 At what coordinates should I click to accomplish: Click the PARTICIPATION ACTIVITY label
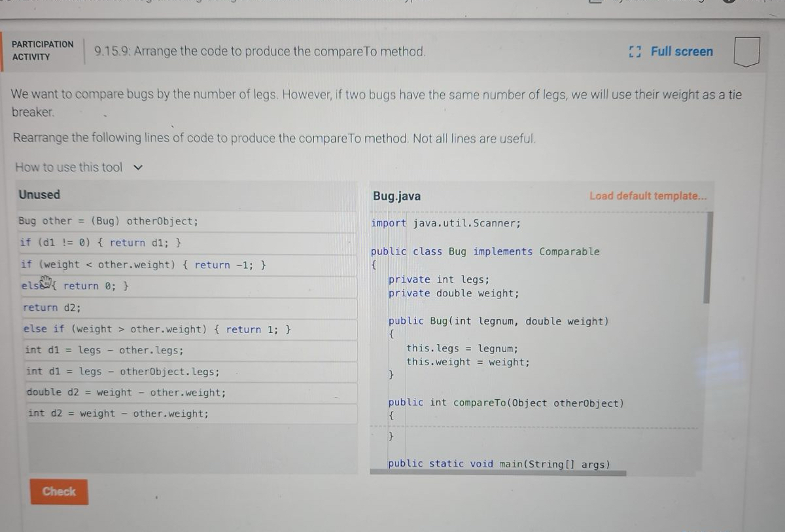coord(43,50)
